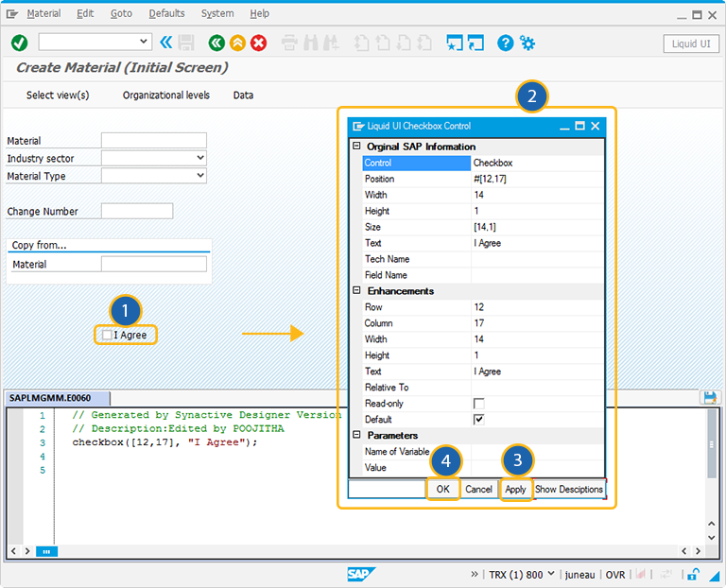Screen dimensions: 726x588
Task: Click the Enhancements Column value 17
Action: [x=478, y=323]
